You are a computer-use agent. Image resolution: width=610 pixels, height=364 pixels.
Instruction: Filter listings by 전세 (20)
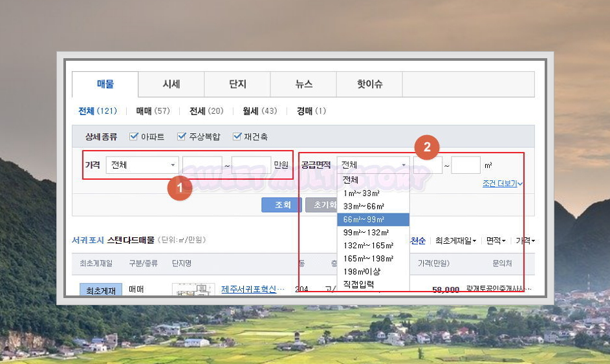click(x=206, y=111)
